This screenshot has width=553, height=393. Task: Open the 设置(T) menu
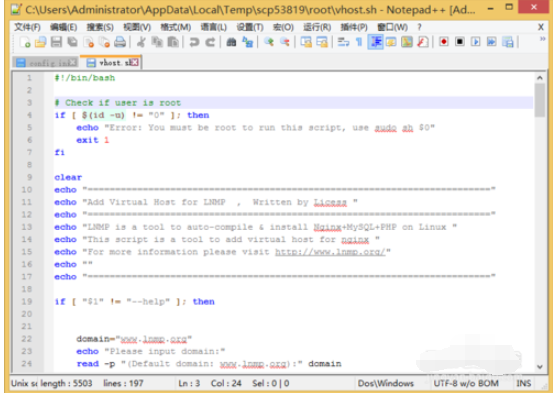pyautogui.click(x=250, y=27)
